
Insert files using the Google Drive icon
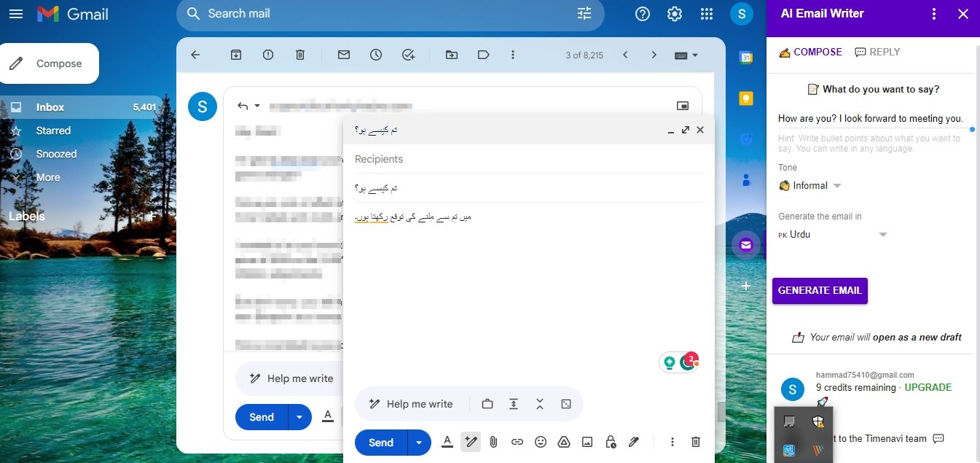tap(563, 442)
